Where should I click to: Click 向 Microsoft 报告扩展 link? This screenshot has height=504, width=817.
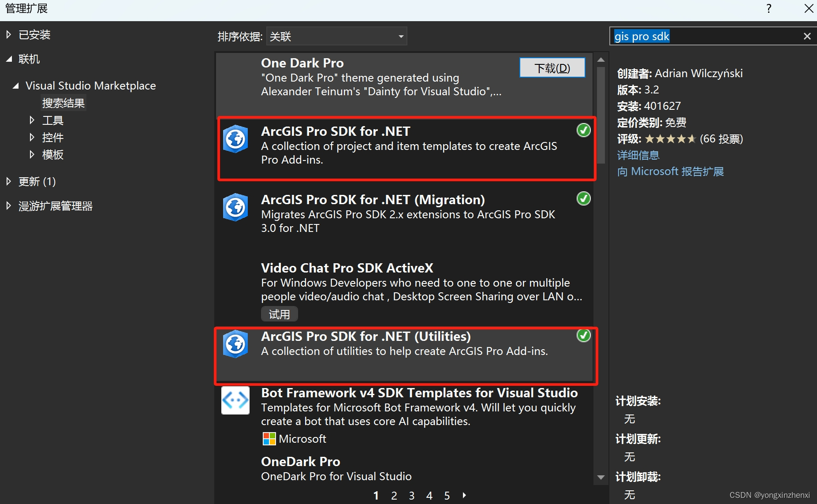[670, 172]
